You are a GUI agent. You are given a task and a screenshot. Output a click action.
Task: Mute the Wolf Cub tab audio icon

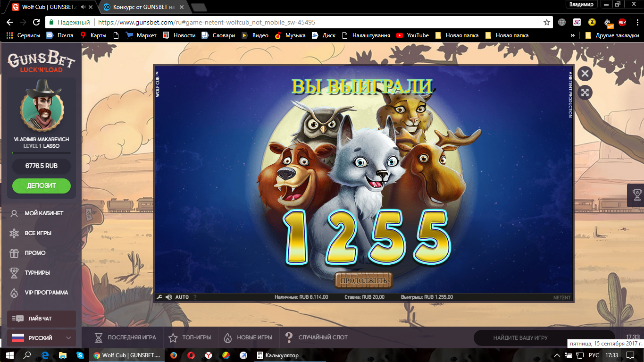click(84, 7)
